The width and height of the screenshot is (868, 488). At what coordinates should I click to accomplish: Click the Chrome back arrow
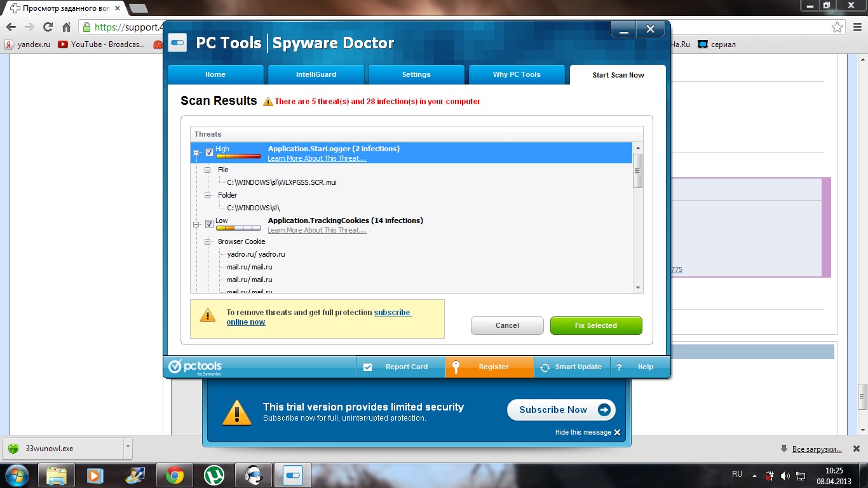tap(11, 27)
